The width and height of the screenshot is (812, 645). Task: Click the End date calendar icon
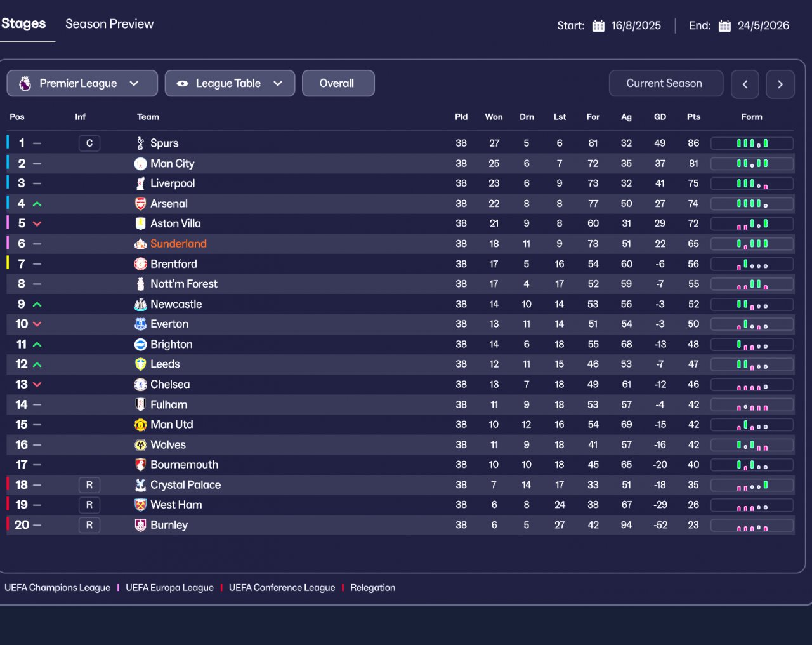724,26
